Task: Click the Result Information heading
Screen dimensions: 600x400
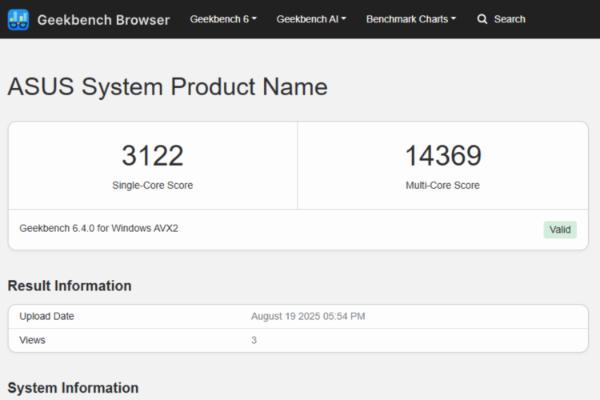Action: pos(70,286)
